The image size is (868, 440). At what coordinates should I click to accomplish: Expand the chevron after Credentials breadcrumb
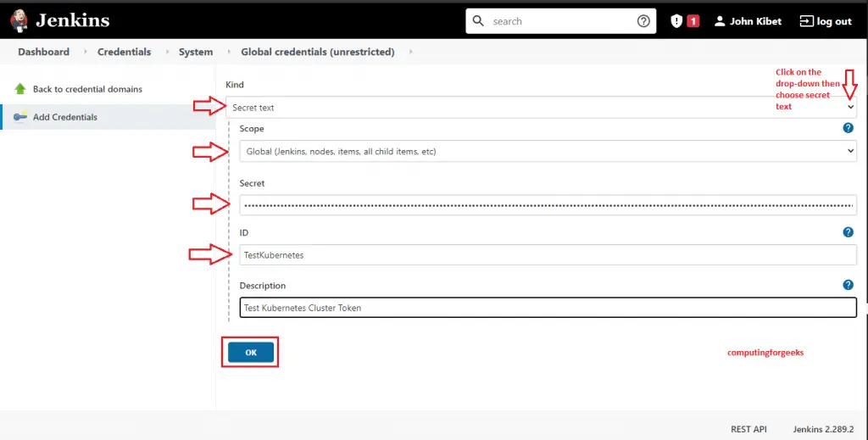[167, 52]
